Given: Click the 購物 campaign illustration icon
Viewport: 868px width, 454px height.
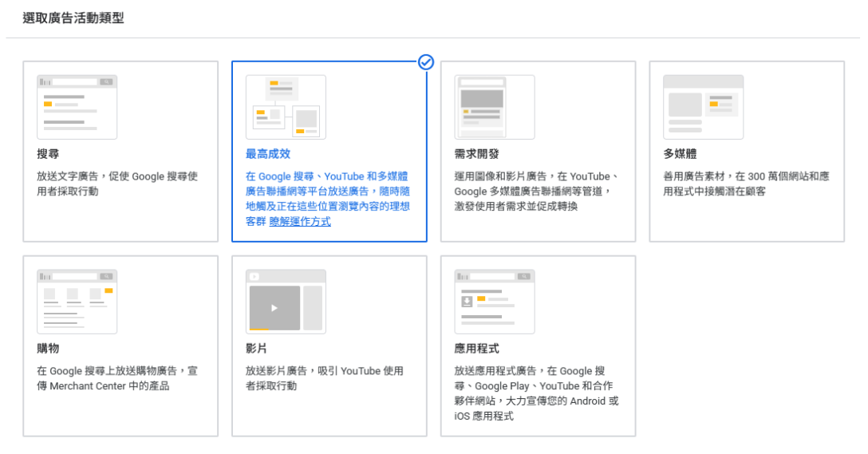Looking at the screenshot, I should [x=77, y=302].
